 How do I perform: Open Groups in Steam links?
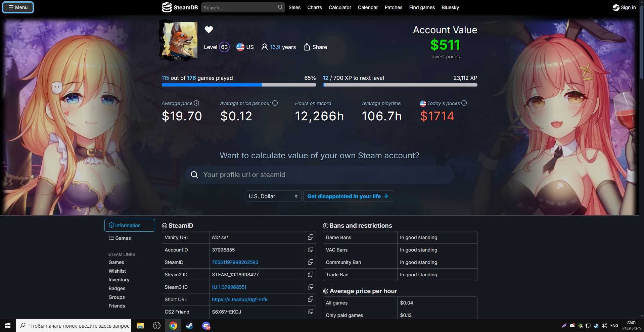[117, 297]
